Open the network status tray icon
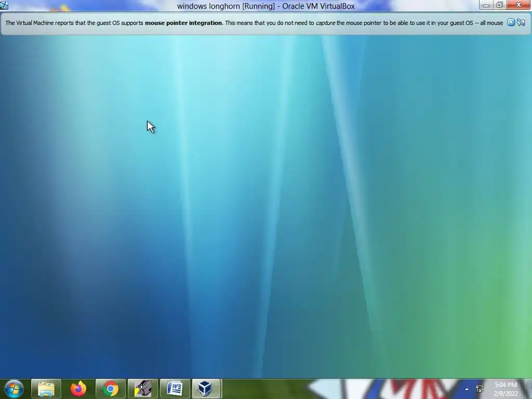The width and height of the screenshot is (532, 399). (480, 389)
